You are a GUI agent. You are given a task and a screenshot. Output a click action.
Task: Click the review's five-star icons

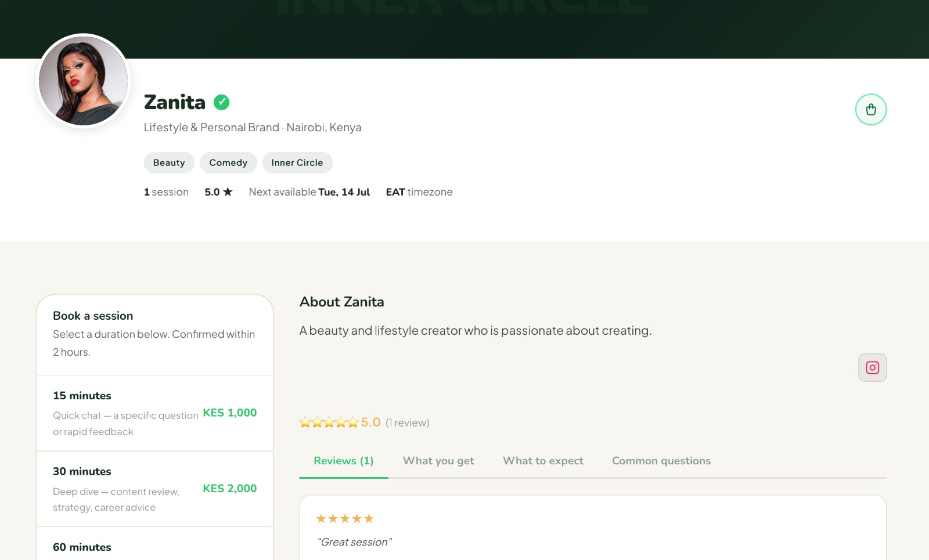pos(344,518)
